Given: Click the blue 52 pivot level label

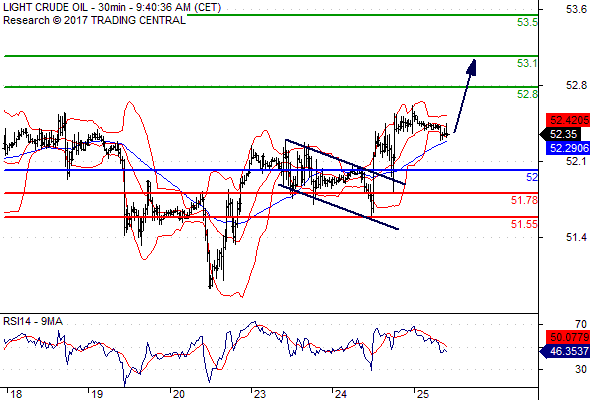Looking at the screenshot, I should point(532,177).
